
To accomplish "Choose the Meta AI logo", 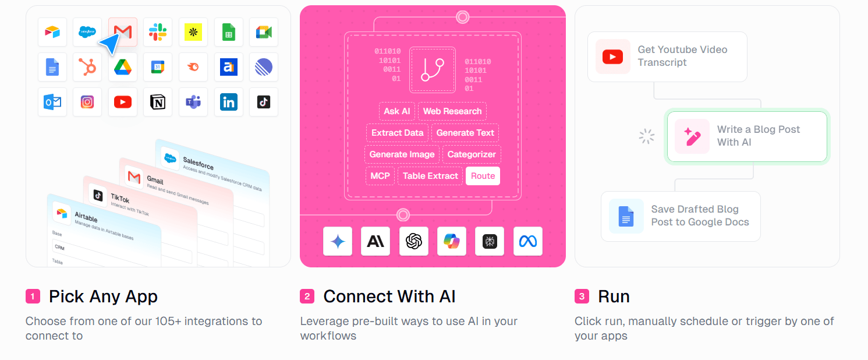I will [528, 241].
